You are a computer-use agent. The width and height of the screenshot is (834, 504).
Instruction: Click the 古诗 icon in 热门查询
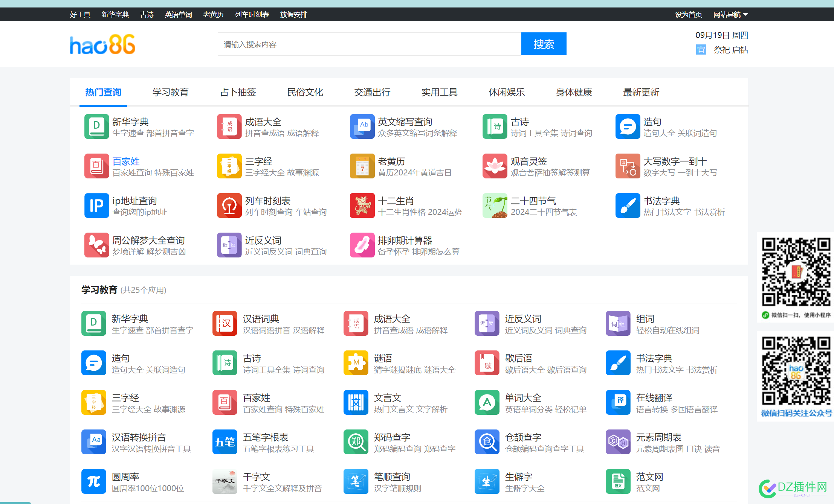pos(495,126)
